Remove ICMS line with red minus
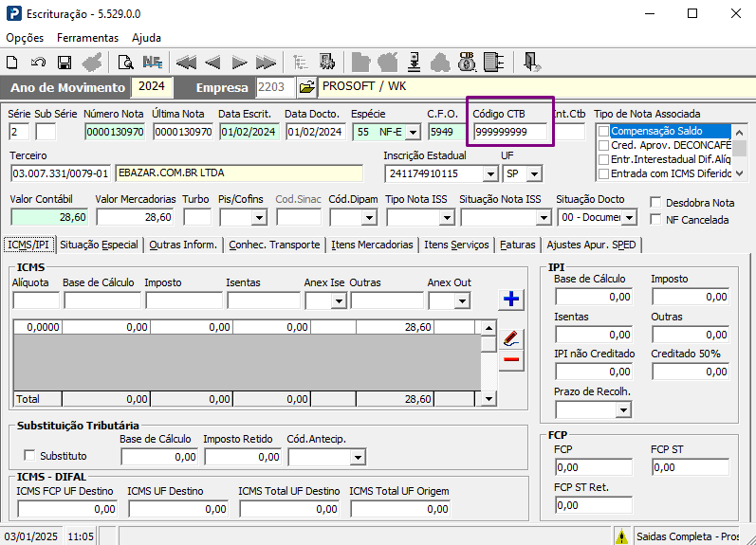Screen dimensions: 756x545 [511, 359]
